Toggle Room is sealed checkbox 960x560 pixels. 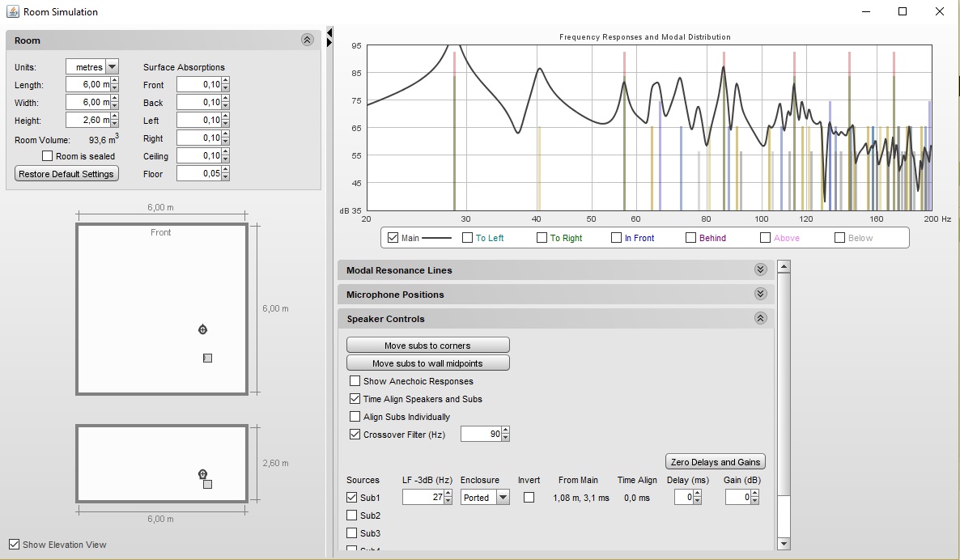[x=47, y=156]
